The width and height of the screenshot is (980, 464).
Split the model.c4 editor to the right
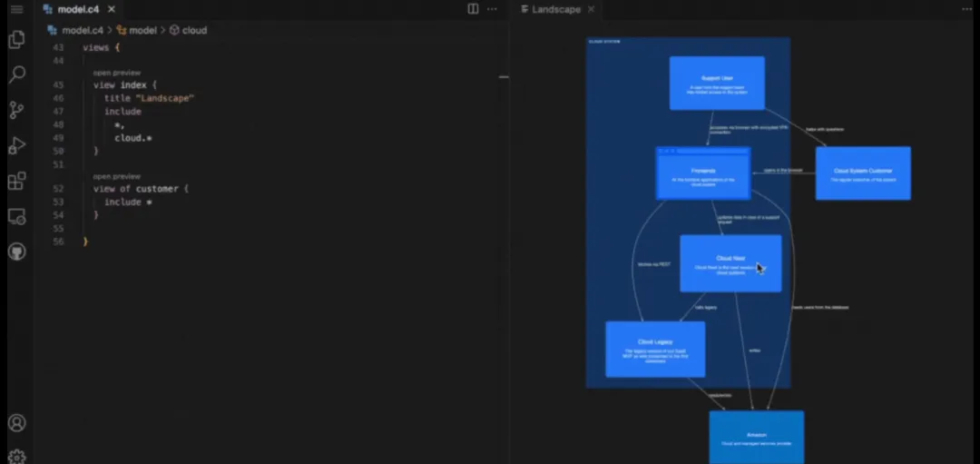point(473,9)
